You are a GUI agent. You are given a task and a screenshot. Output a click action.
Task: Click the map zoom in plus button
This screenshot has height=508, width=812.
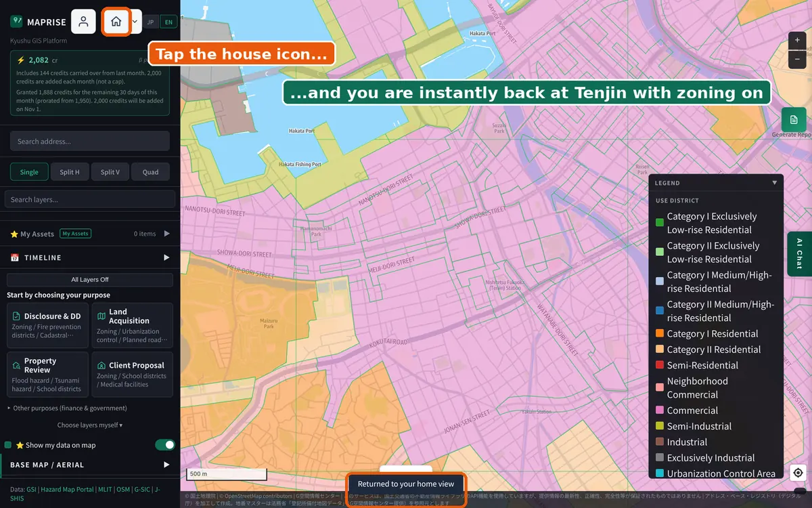(797, 41)
